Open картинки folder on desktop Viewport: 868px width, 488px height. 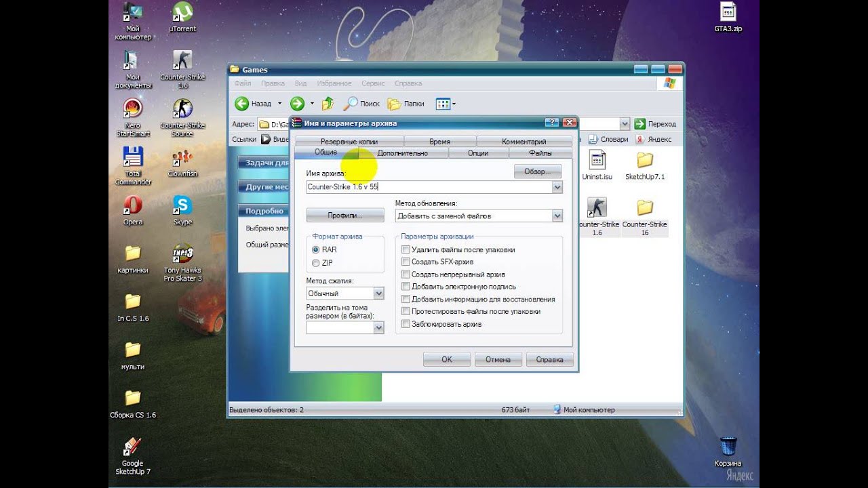[133, 259]
